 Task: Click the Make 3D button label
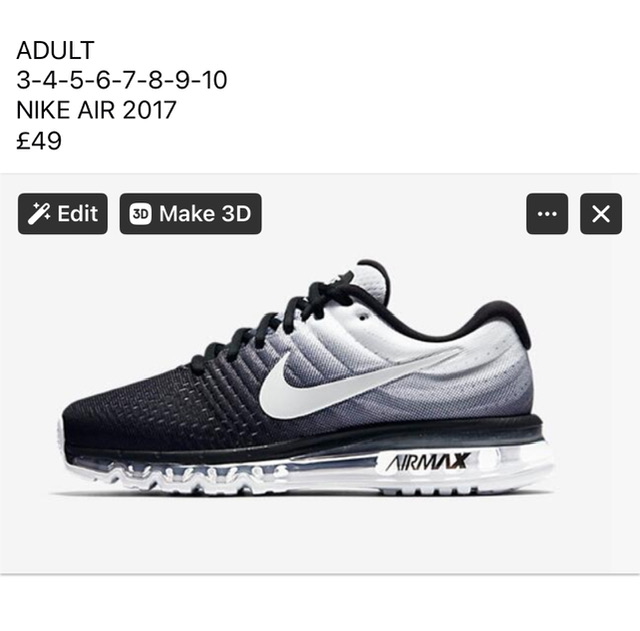point(205,213)
